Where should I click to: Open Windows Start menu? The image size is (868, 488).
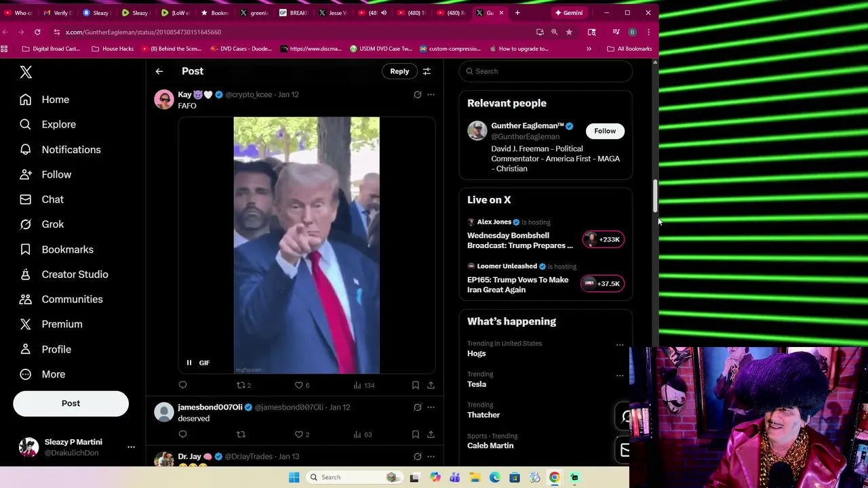[294, 477]
